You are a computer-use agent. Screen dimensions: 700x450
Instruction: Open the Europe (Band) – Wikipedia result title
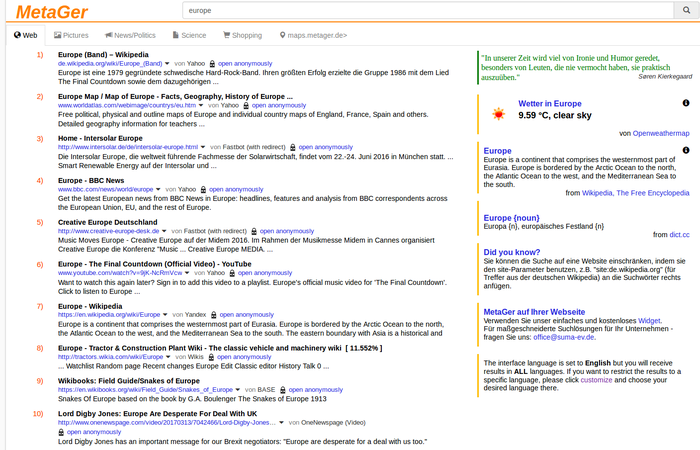103,54
